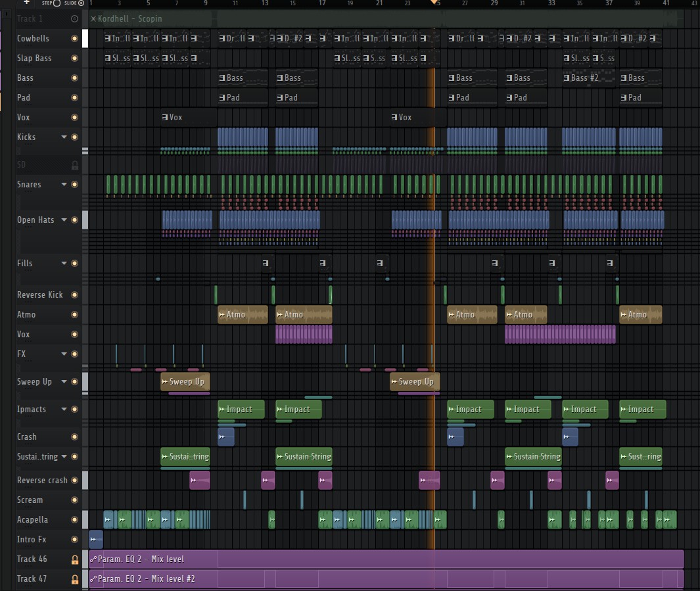Open menu icon of Sweep Up clip at bar 22
700x591 pixels.
pos(394,382)
